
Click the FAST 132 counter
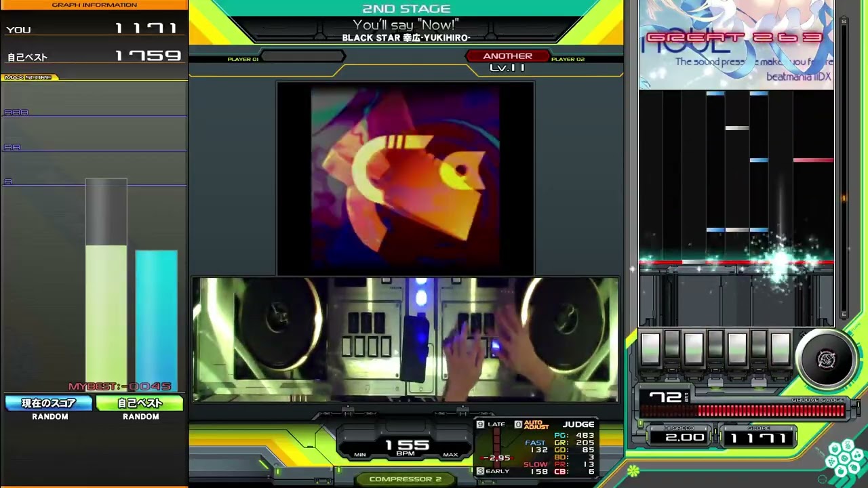(x=536, y=447)
